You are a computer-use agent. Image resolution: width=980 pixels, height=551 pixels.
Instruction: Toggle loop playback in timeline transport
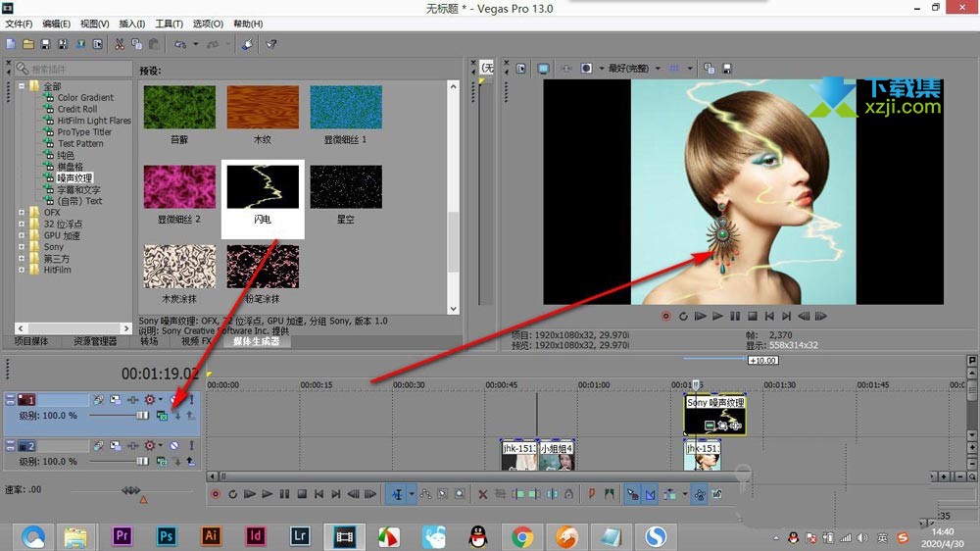(232, 494)
